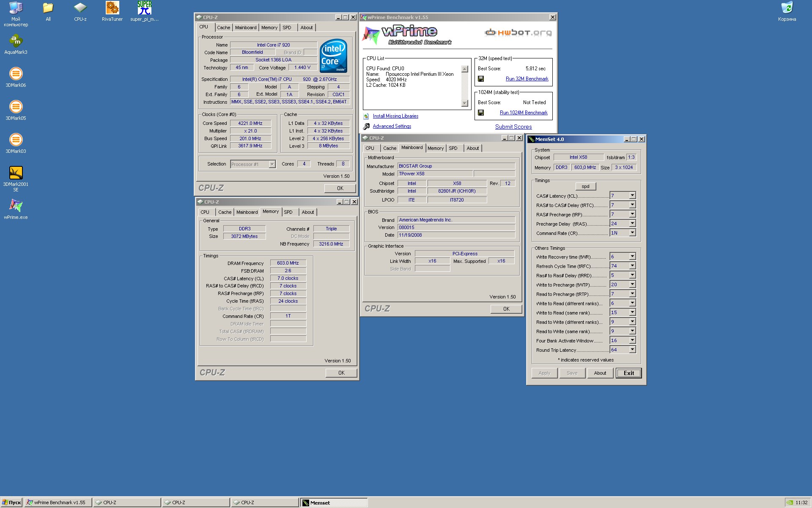Click the hwbot.org logo in wPrime
The image size is (812, 508).
[x=518, y=32]
